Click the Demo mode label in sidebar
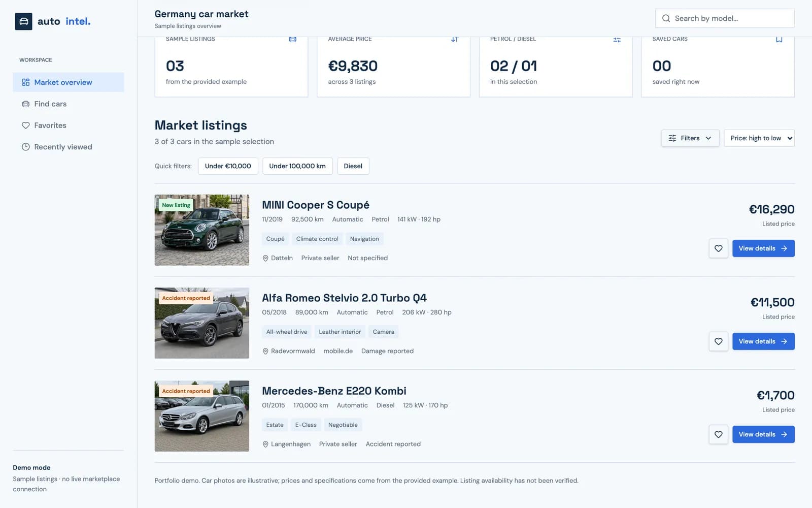 pos(31,467)
